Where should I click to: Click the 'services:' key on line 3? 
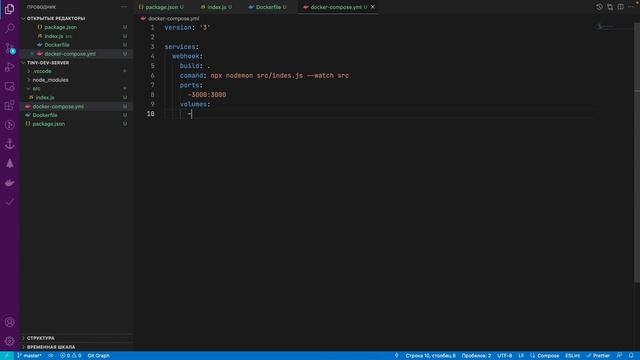pos(182,47)
